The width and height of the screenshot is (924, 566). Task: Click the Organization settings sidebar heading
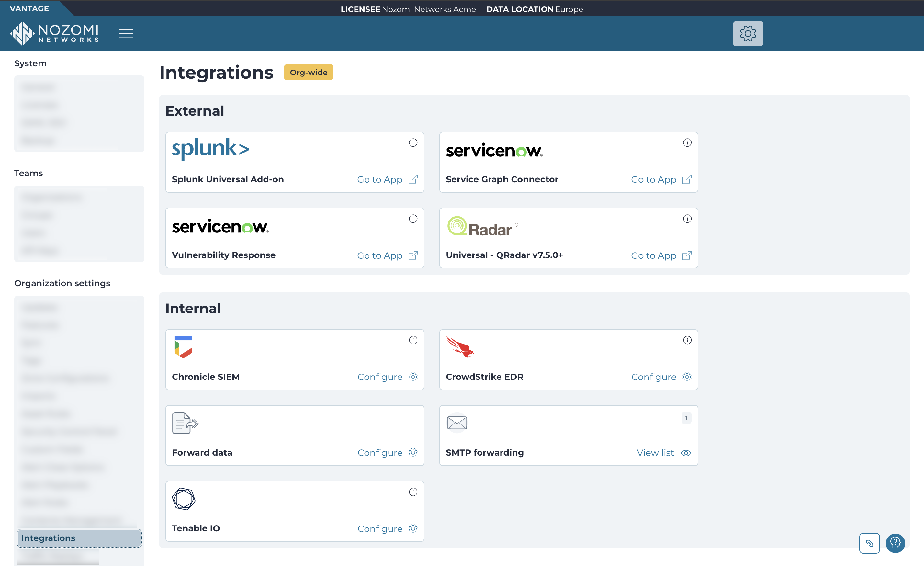coord(62,283)
